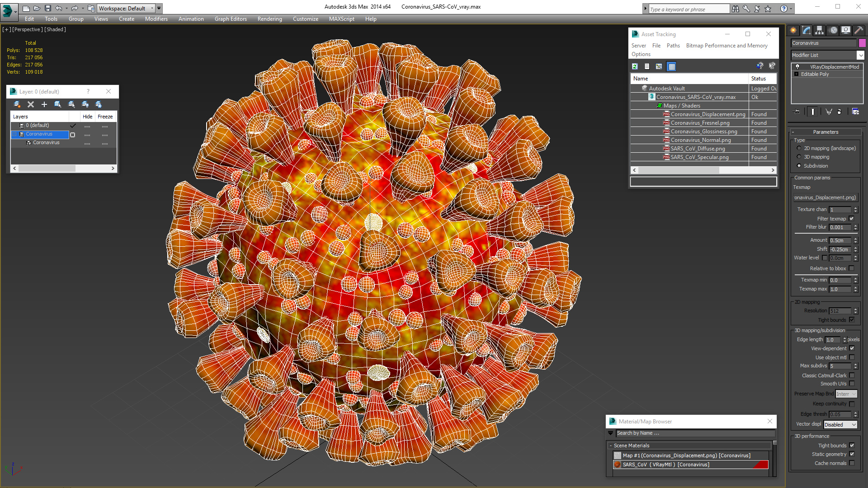This screenshot has height=488, width=868.
Task: Open the Undo history dropdown arrow
Action: (66, 8)
